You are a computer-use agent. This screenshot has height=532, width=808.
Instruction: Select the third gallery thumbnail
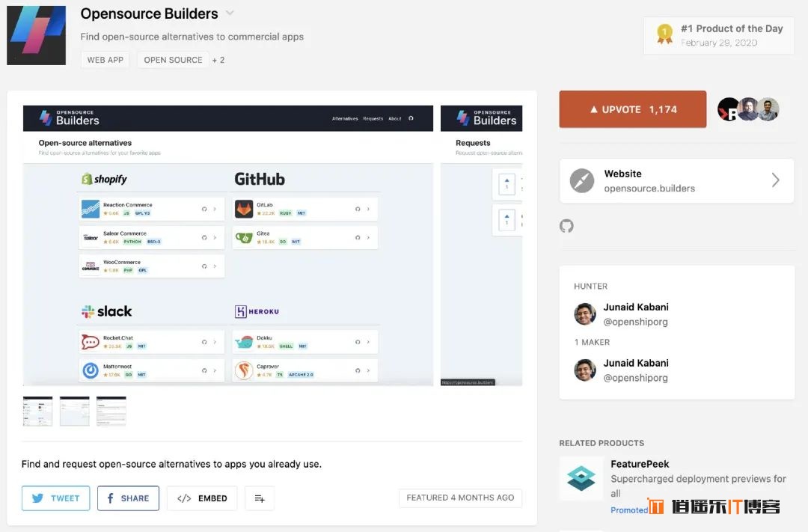point(111,411)
